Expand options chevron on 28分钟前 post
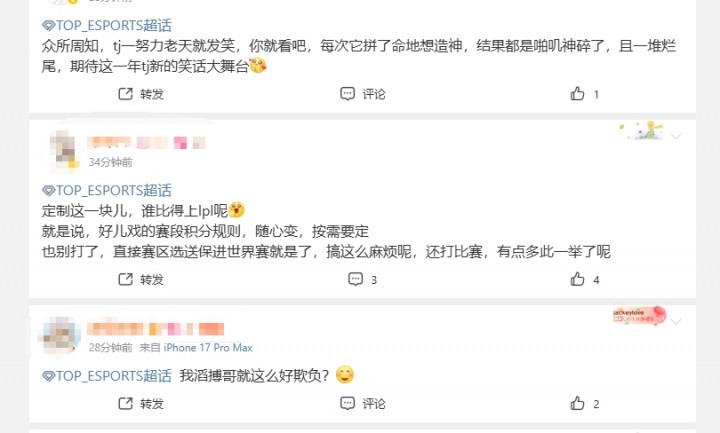 (676, 321)
